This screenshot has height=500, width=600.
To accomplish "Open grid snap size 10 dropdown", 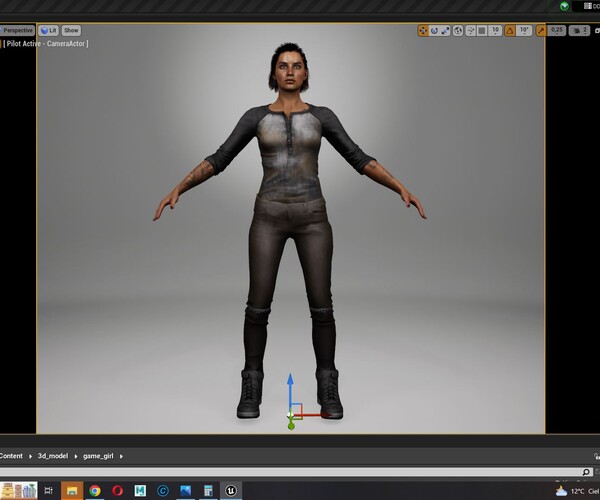I will 495,31.
